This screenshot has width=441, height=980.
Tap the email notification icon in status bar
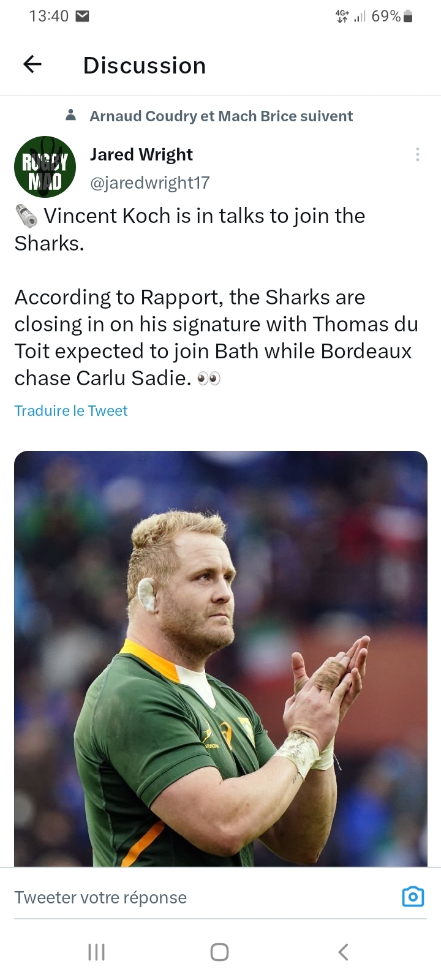[82, 16]
